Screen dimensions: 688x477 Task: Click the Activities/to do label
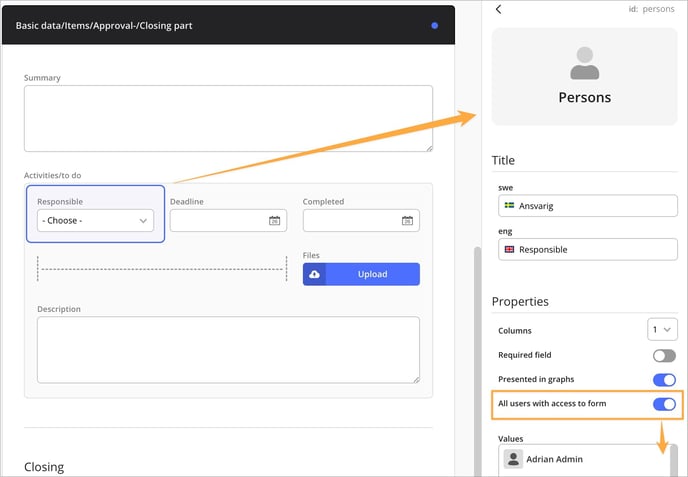point(52,175)
